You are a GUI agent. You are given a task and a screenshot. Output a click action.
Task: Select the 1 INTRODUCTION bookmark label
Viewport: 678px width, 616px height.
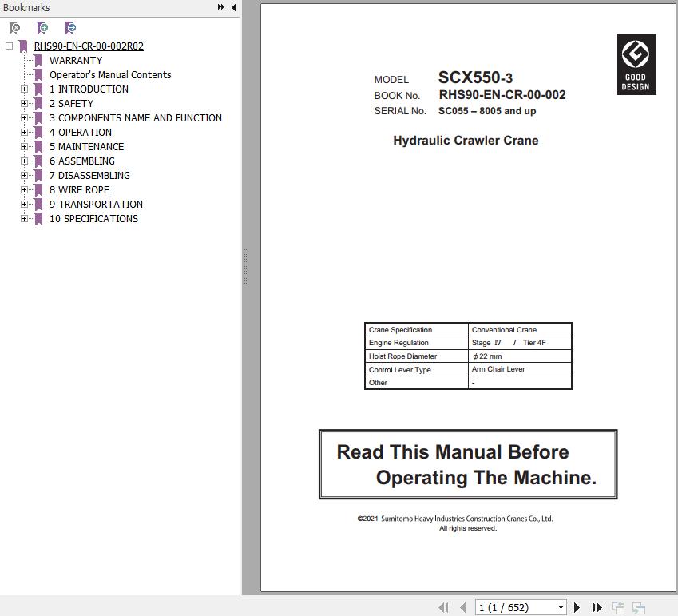point(89,89)
